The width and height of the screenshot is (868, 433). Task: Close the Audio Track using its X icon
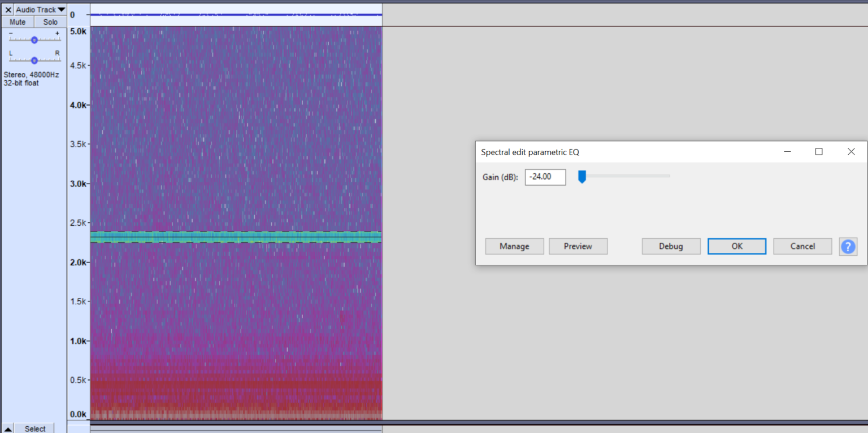tap(8, 9)
